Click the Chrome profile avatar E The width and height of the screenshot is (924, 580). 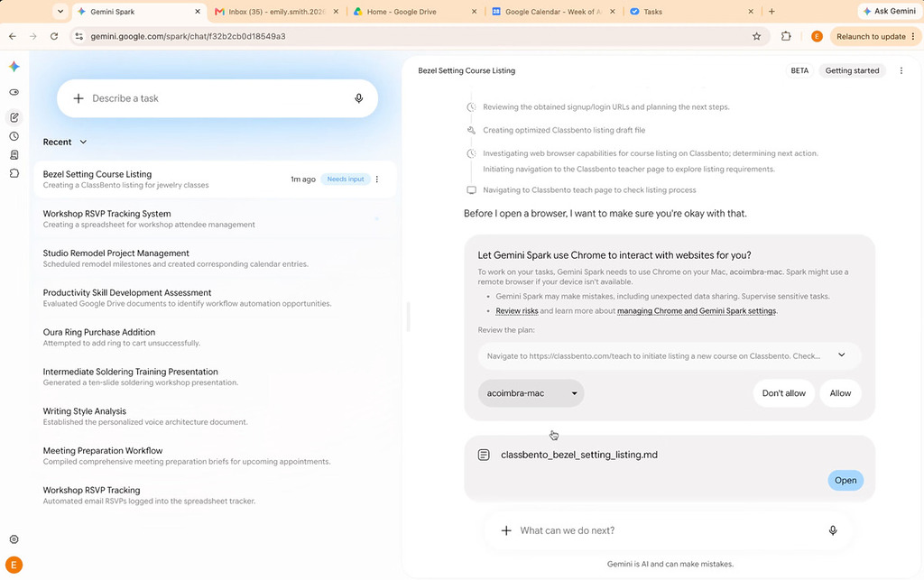pos(817,36)
